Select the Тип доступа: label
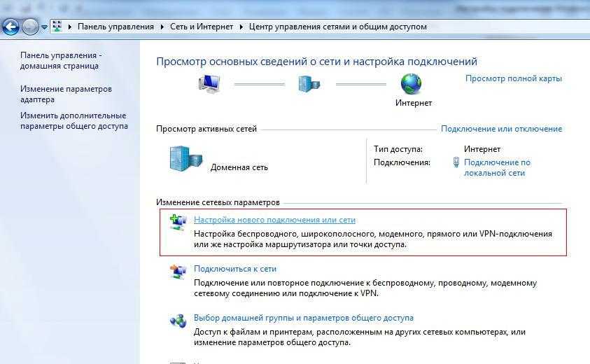The width and height of the screenshot is (590, 364). [398, 149]
